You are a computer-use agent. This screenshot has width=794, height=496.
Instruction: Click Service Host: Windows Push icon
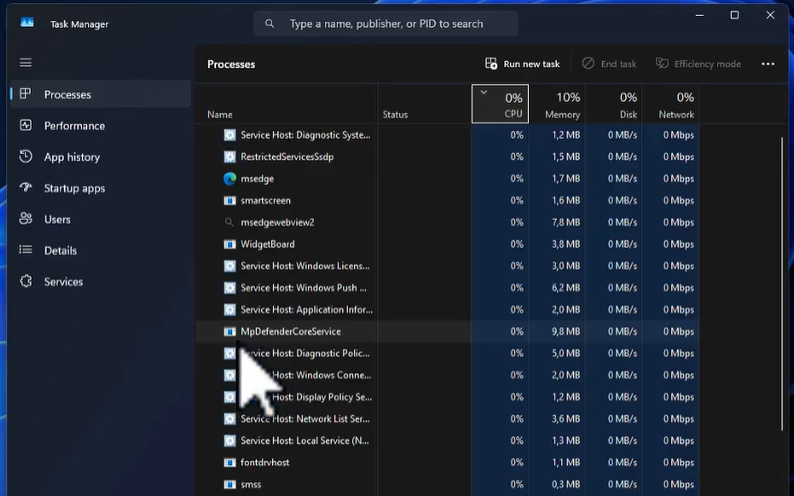[230, 287]
